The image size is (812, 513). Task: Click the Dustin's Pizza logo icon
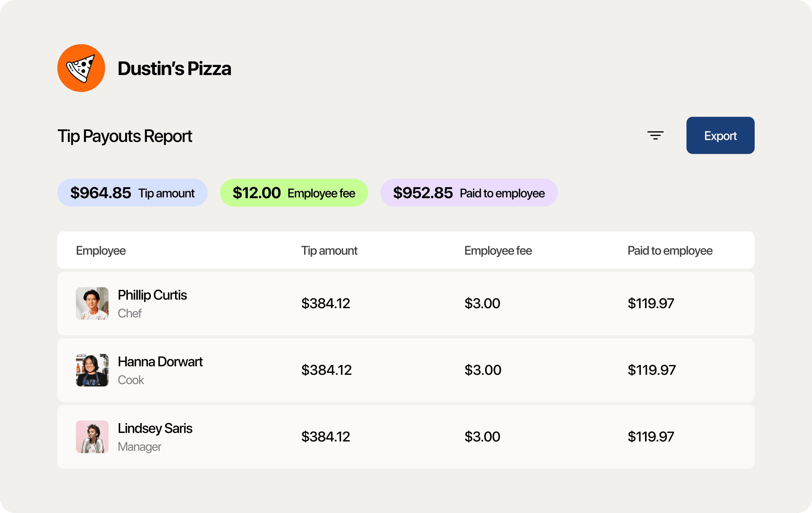[81, 68]
